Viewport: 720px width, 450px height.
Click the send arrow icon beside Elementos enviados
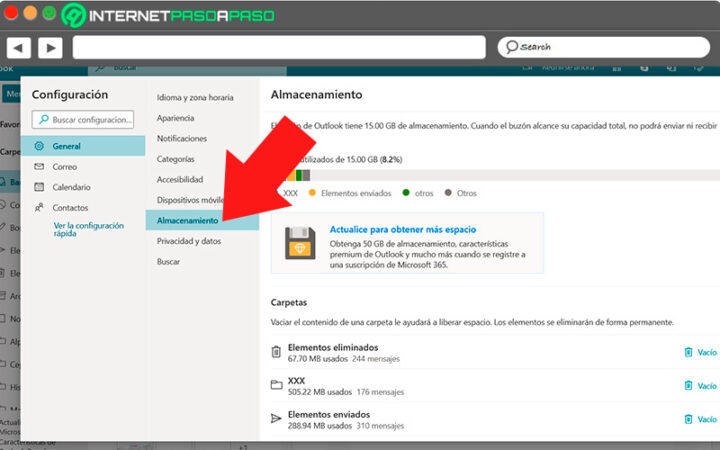(276, 418)
